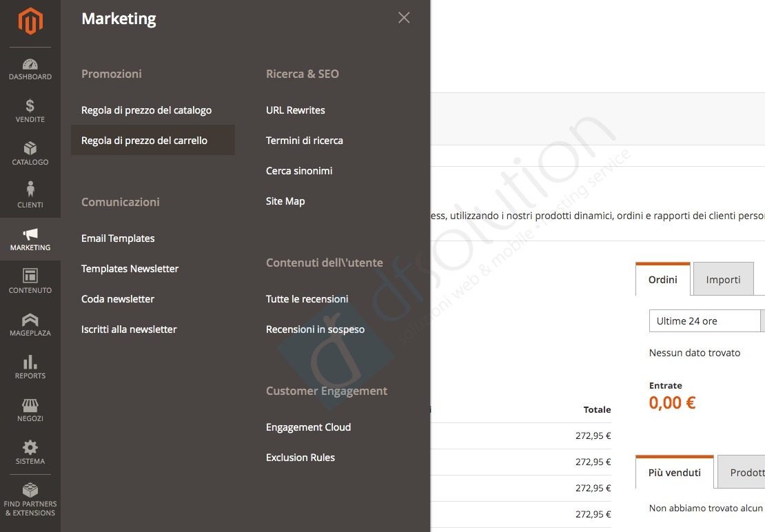This screenshot has height=532, width=765.
Task: Open Regola di prezzo del catalogo
Action: coord(146,110)
